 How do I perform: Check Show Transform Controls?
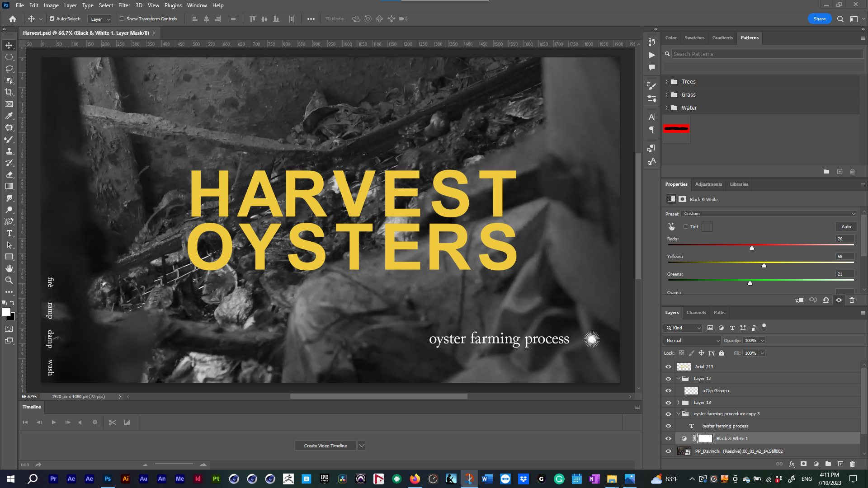pyautogui.click(x=122, y=19)
